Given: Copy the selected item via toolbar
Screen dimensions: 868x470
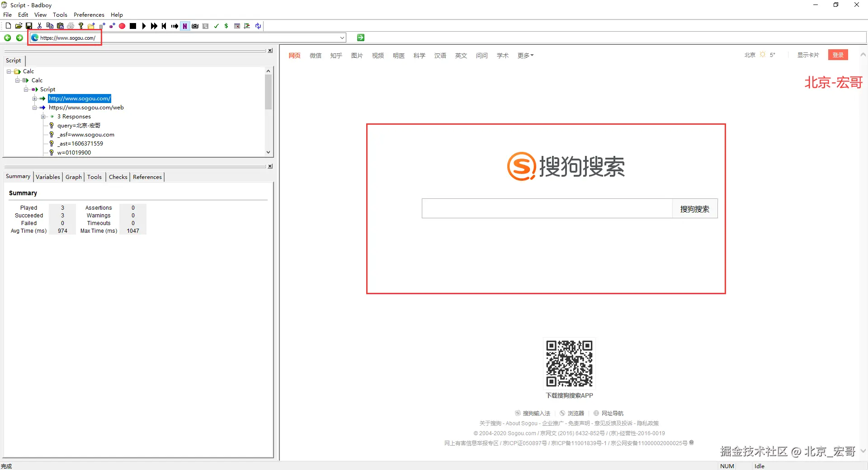Looking at the screenshot, I should tap(50, 26).
